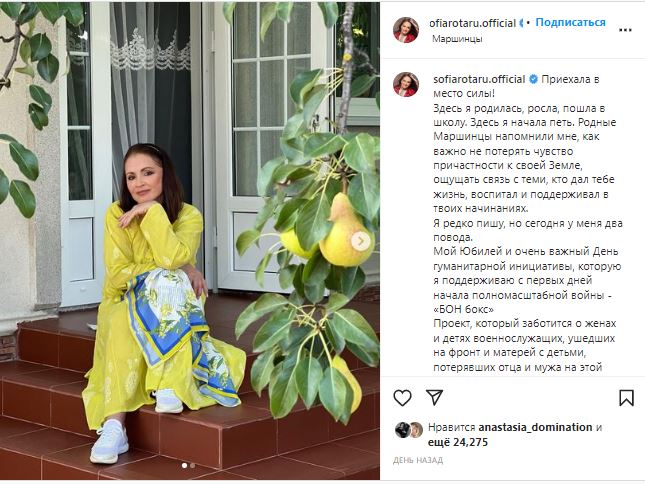Image resolution: width=645 pixels, height=484 pixels.
Task: Save the post with bookmark icon
Action: (x=626, y=398)
